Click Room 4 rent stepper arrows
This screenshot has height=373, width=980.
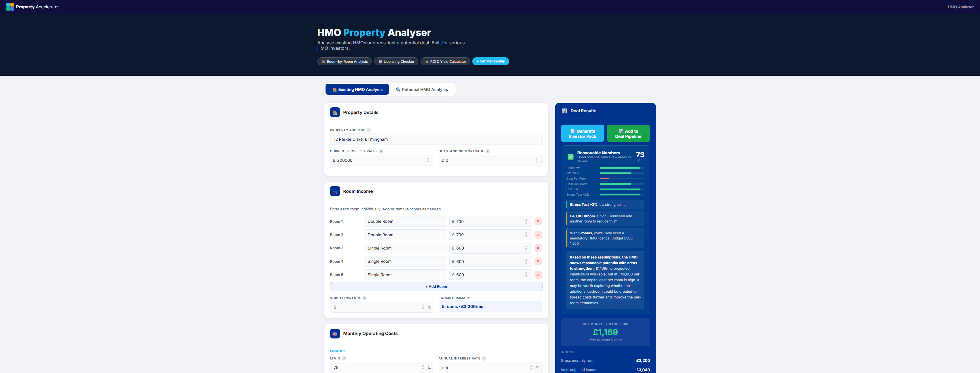point(526,262)
